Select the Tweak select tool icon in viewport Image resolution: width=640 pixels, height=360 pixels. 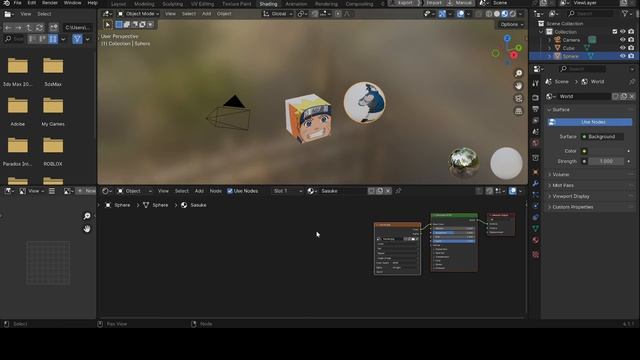pos(108,25)
